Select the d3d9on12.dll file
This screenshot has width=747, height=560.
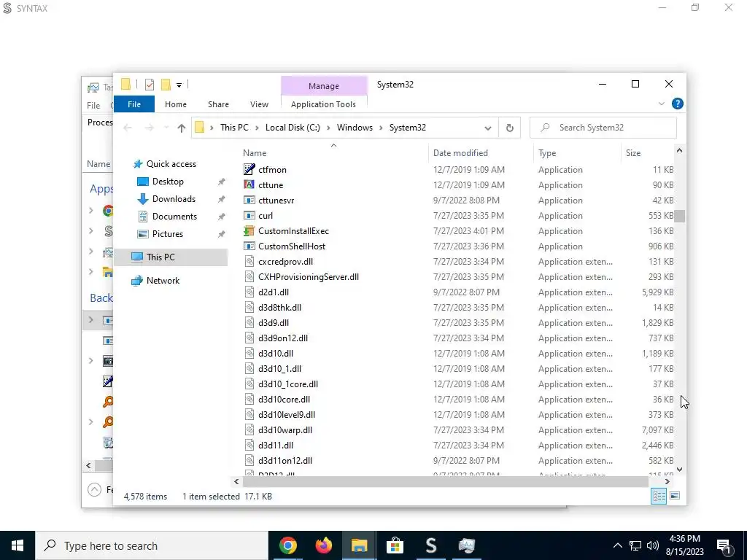click(283, 338)
